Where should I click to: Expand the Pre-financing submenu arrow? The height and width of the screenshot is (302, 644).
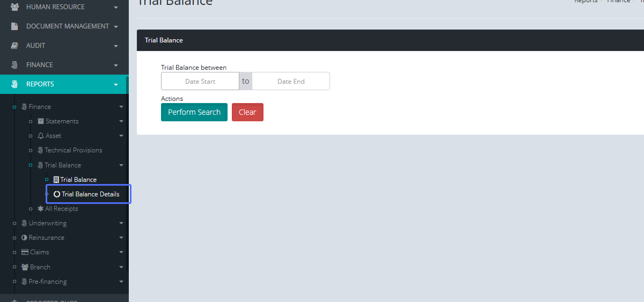[x=121, y=282]
